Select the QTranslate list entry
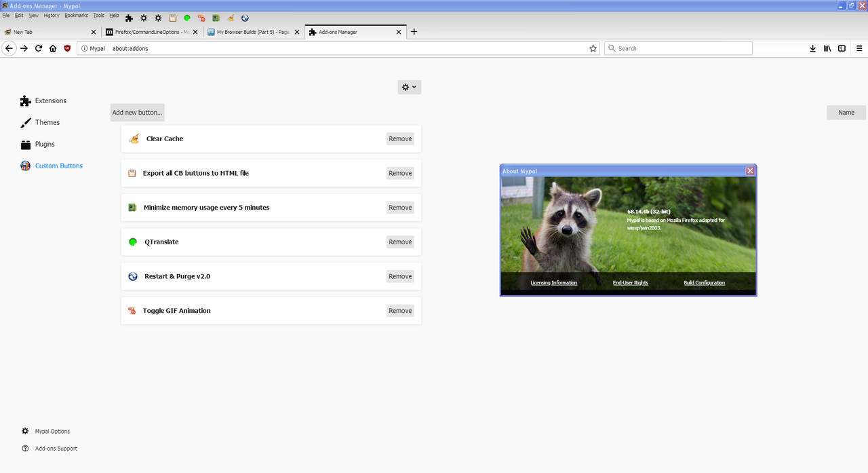Image resolution: width=868 pixels, height=473 pixels. tap(271, 242)
